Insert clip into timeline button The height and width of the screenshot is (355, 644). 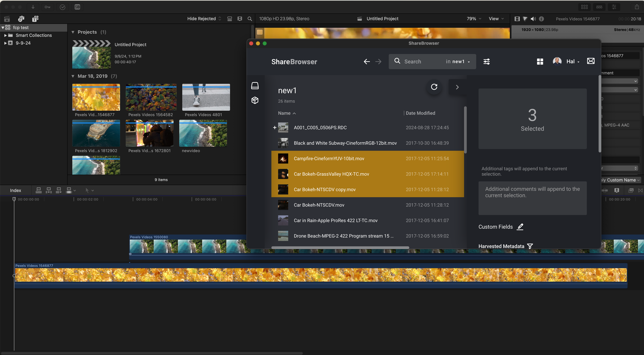[x=48, y=190]
